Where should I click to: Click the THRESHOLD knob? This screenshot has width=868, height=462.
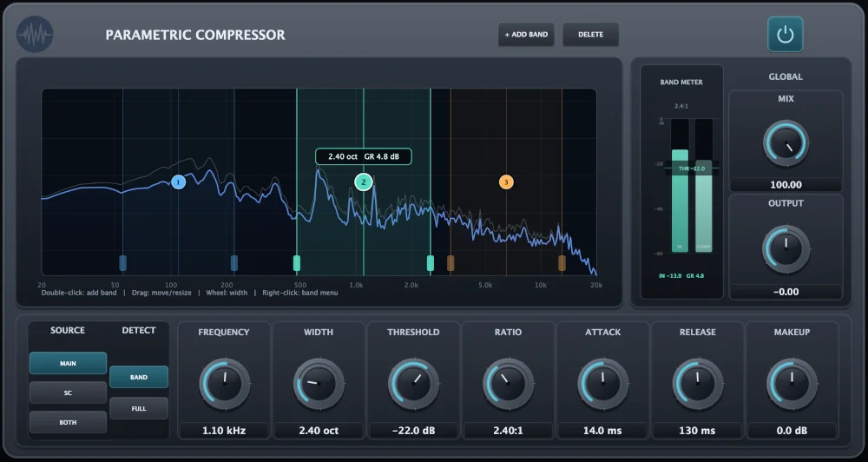(413, 384)
